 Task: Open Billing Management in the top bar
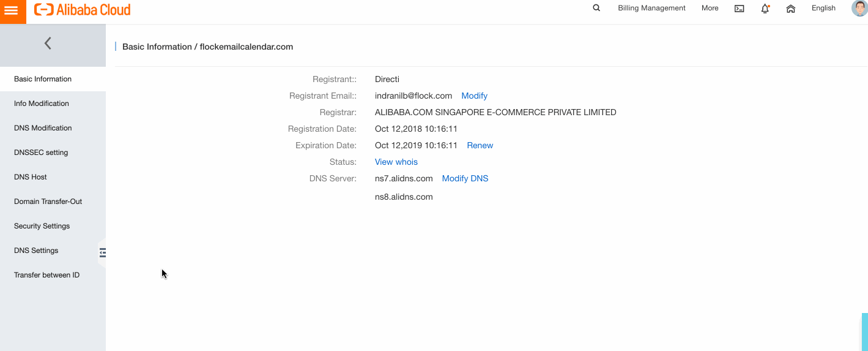pyautogui.click(x=651, y=8)
